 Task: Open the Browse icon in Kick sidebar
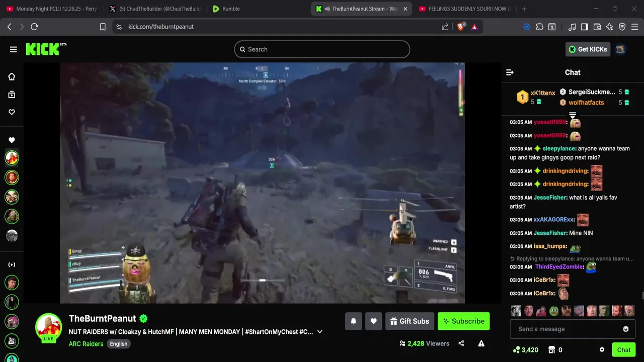click(x=12, y=95)
